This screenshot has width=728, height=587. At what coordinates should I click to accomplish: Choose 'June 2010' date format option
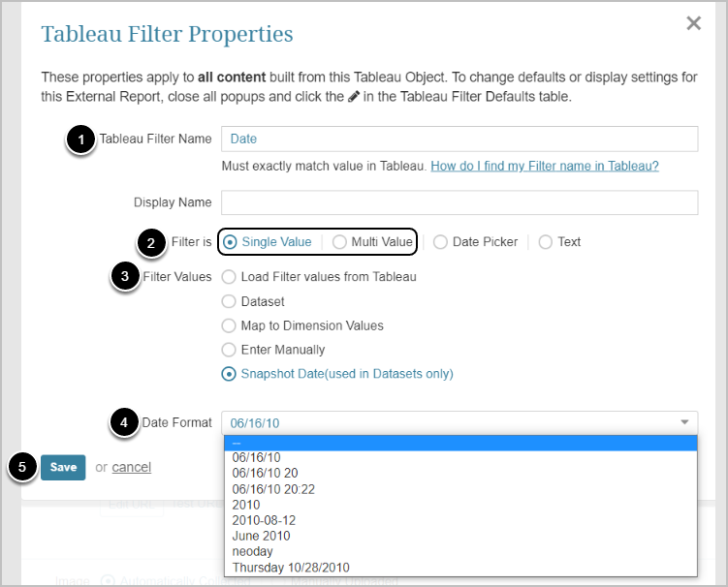(460, 536)
